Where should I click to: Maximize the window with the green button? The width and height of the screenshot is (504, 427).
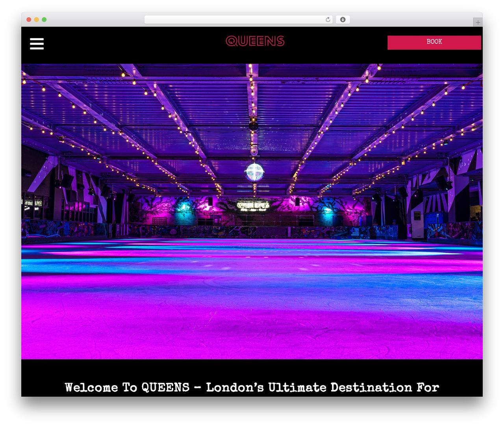coord(44,19)
